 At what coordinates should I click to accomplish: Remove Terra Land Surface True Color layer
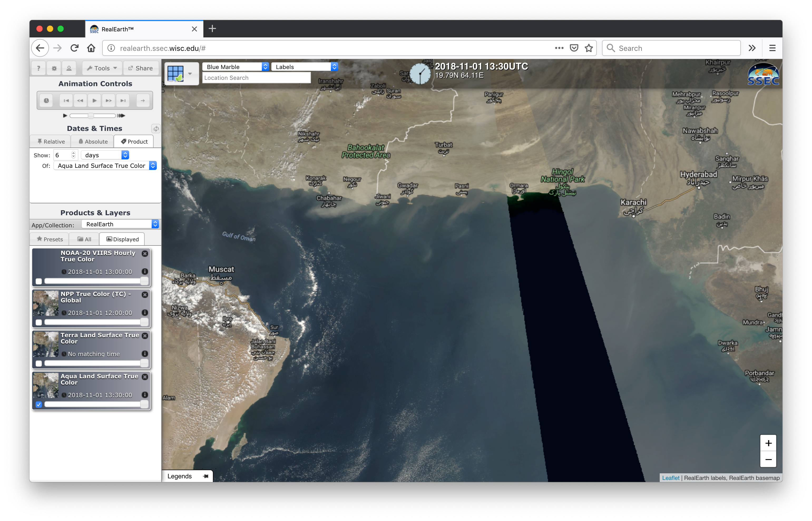145,336
